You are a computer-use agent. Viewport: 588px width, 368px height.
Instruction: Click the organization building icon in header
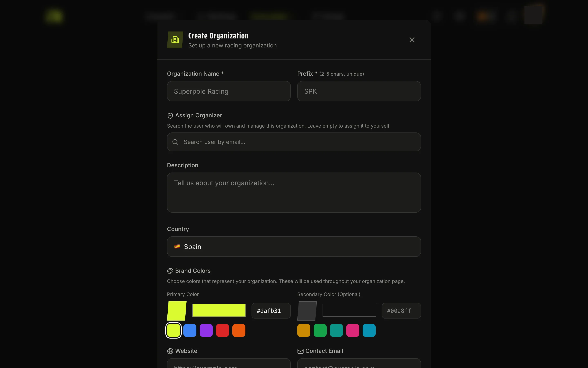click(175, 40)
